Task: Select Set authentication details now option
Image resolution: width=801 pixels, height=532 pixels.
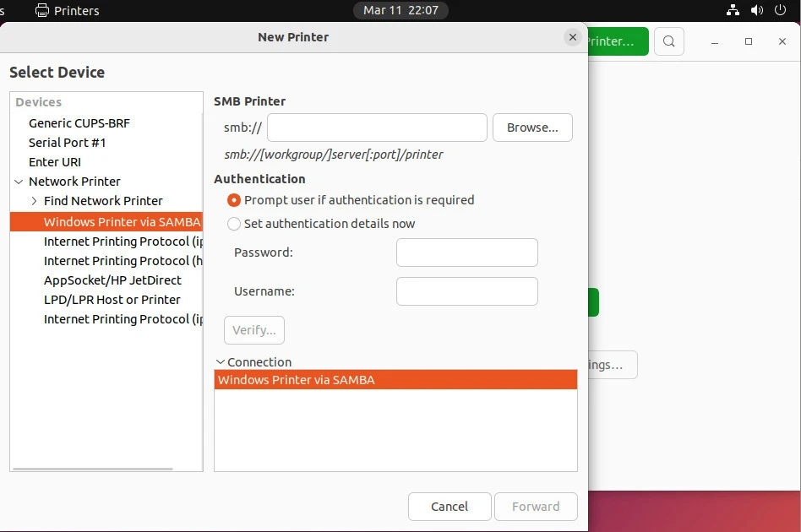Action: click(234, 224)
